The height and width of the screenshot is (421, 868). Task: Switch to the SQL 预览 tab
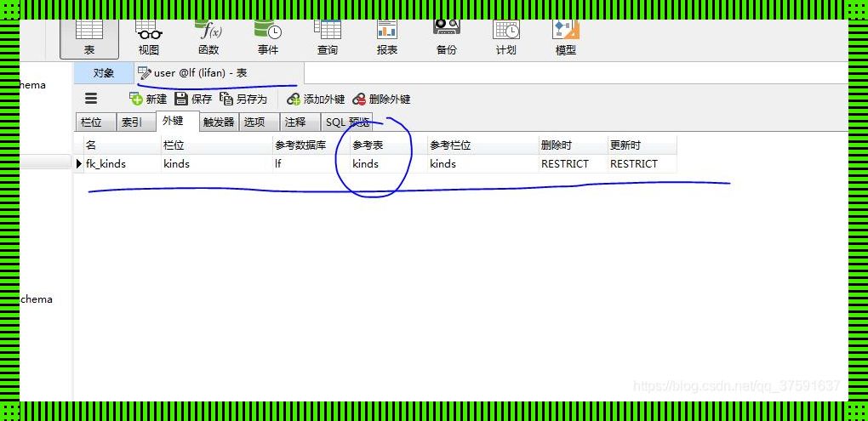347,122
